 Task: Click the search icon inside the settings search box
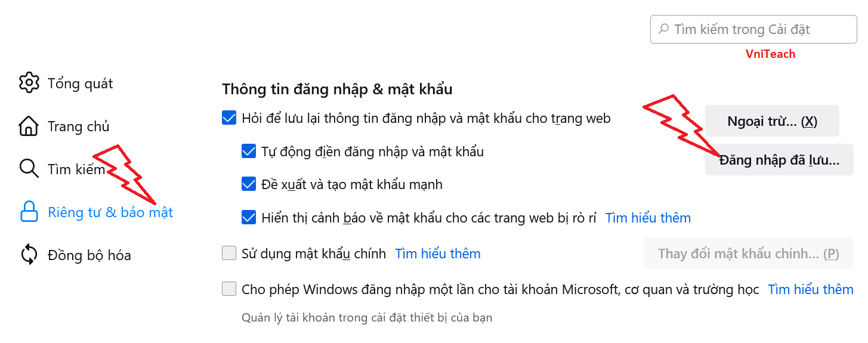pyautogui.click(x=663, y=29)
